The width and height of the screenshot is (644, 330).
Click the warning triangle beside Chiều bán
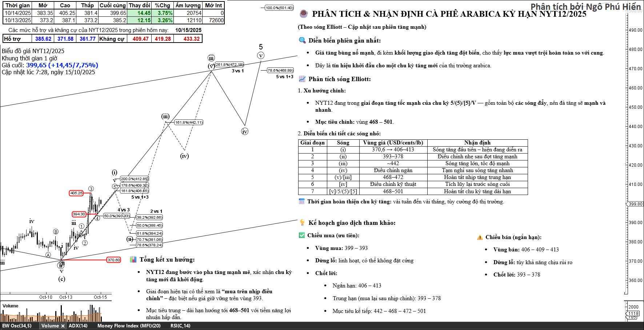tap(480, 237)
